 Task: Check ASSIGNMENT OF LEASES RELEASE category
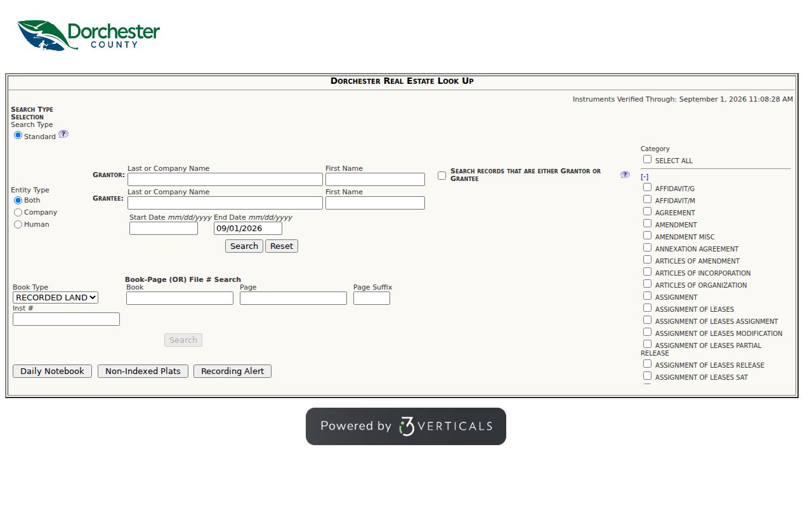(647, 364)
